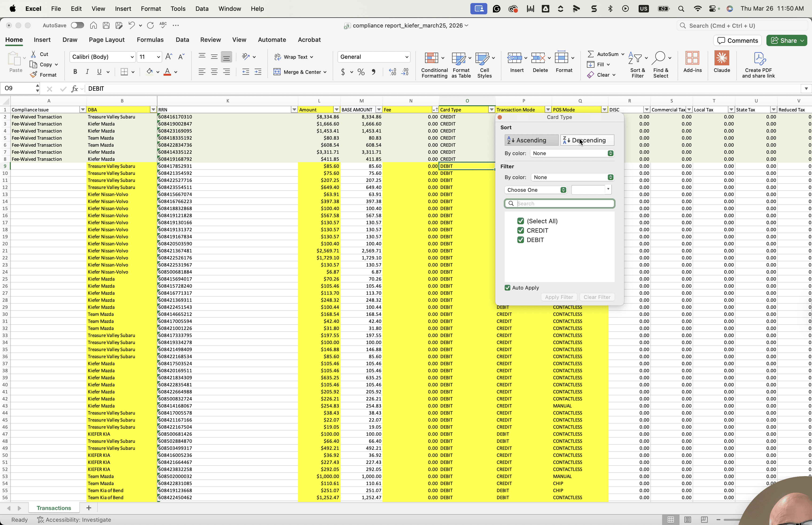Open Conditional Formatting
Image resolution: width=812 pixels, height=525 pixels.
click(x=434, y=65)
